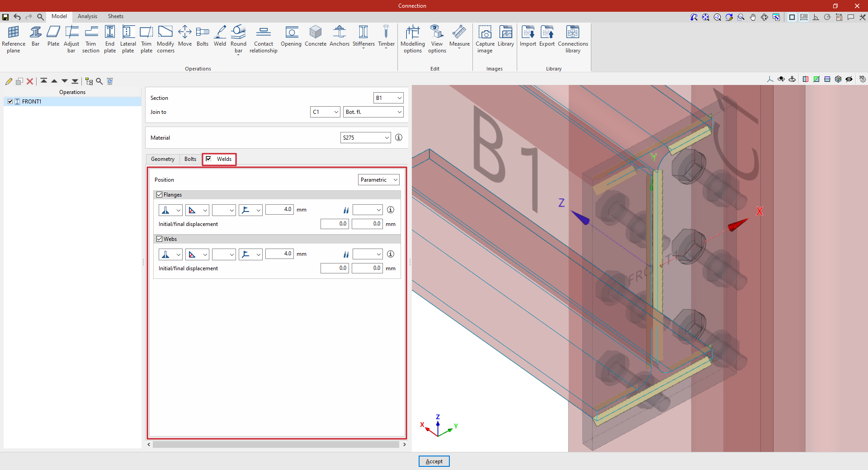The width and height of the screenshot is (868, 470).
Task: Show Flanges weld info button
Action: point(391,210)
